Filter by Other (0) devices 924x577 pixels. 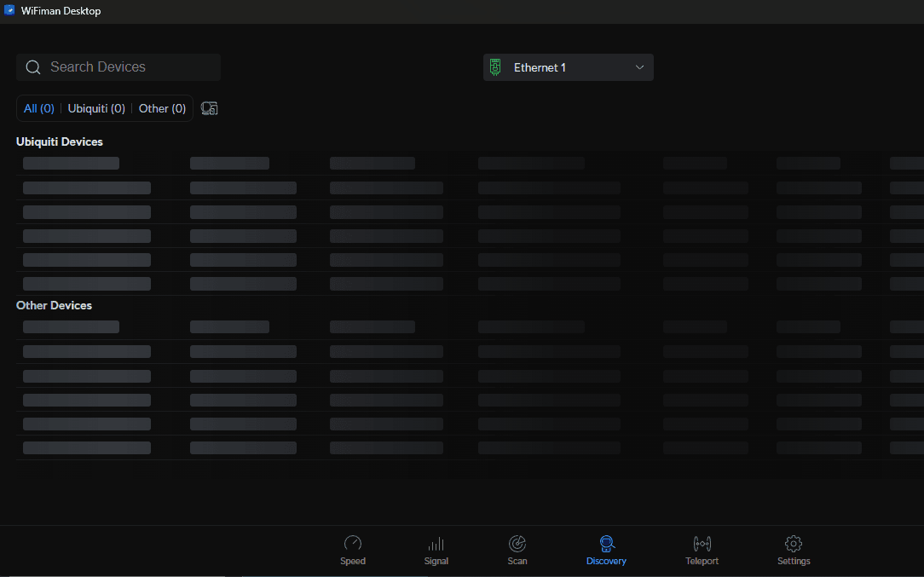click(162, 108)
